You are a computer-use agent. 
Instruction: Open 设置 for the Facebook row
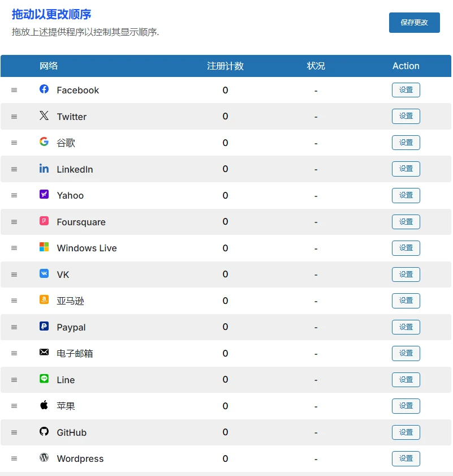pyautogui.click(x=405, y=89)
